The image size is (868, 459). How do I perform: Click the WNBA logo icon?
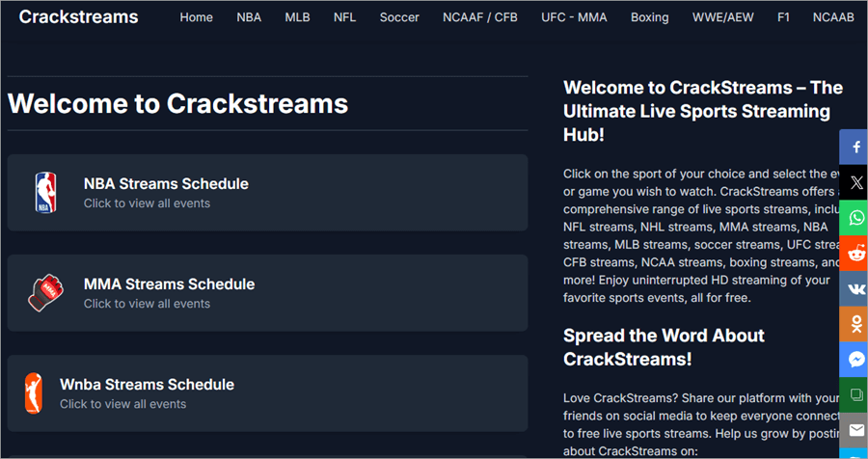(33, 393)
